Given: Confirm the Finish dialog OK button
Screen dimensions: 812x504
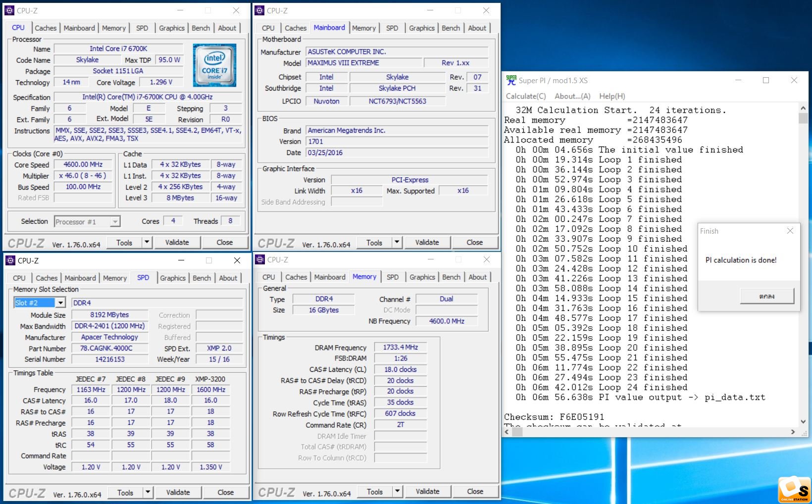Looking at the screenshot, I should tap(767, 296).
